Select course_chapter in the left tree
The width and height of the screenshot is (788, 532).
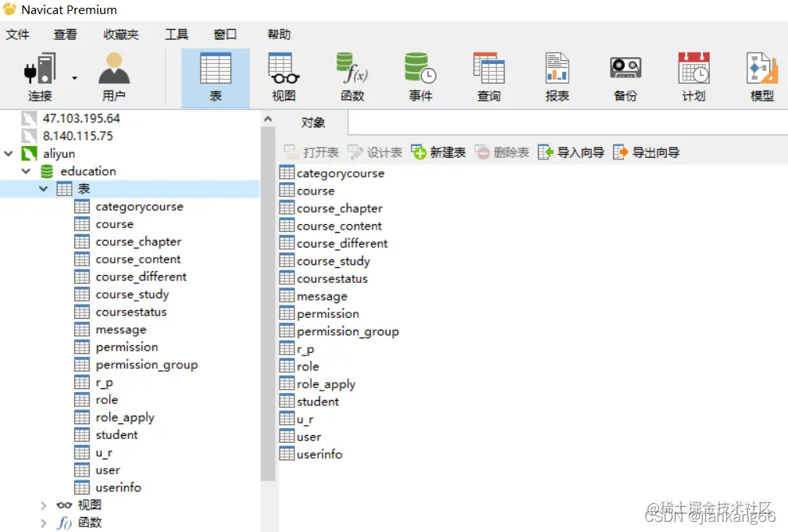pos(138,242)
